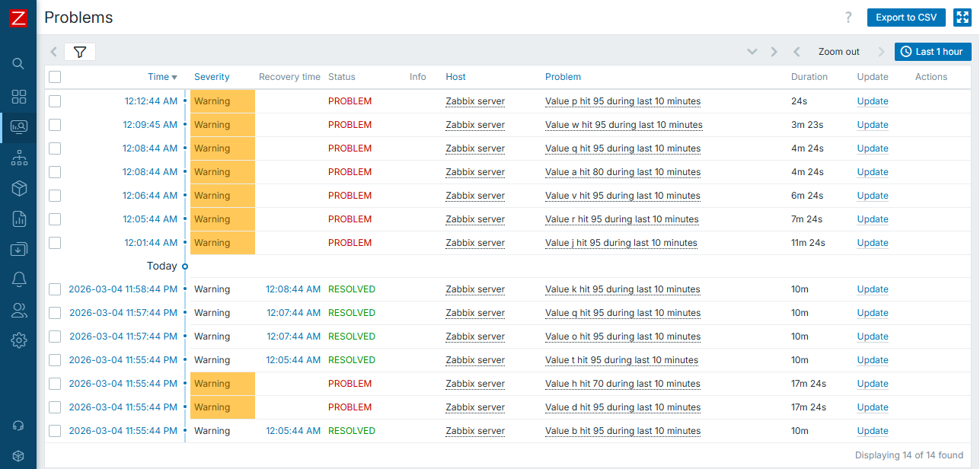
Task: Click the Export to CSV button
Action: click(906, 17)
